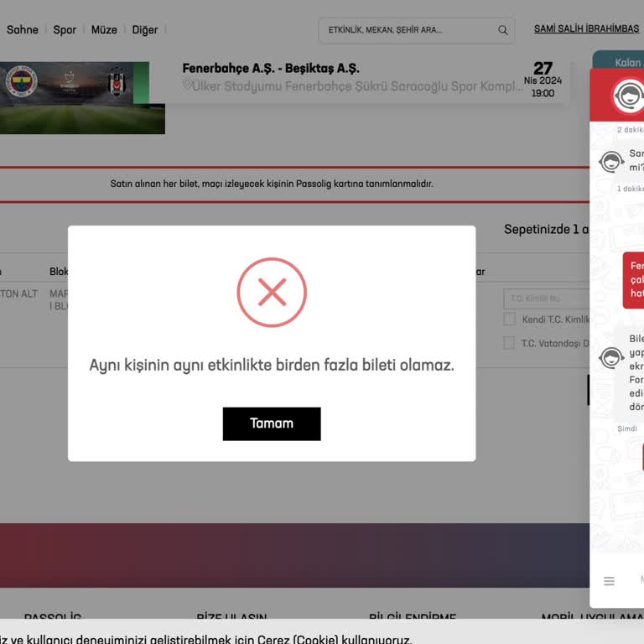Image resolution: width=644 pixels, height=644 pixels.
Task: Click the red error X icon in the dialog
Action: click(x=272, y=292)
